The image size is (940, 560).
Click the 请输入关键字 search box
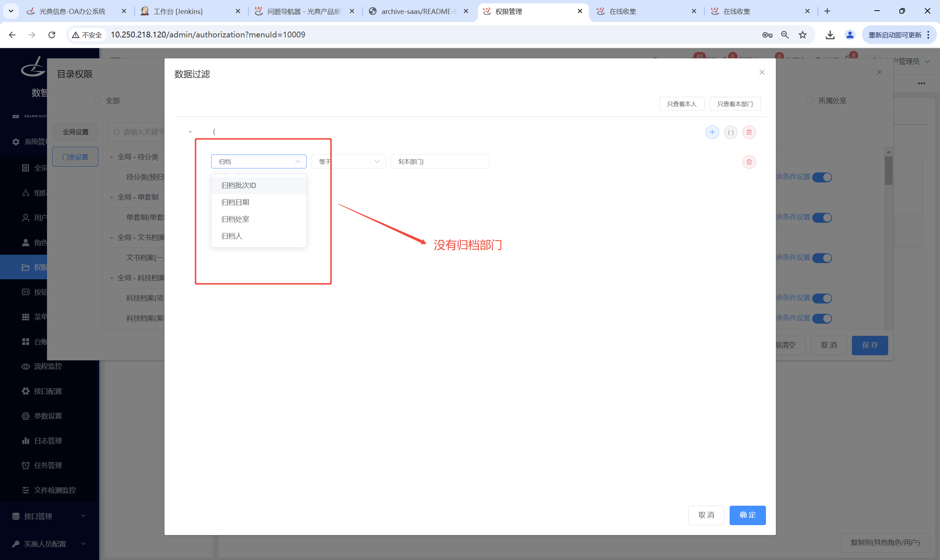[x=137, y=132]
